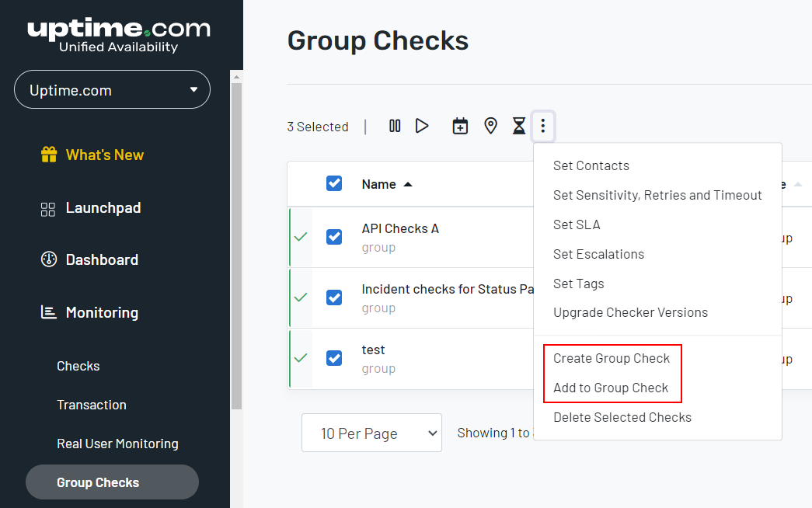Go to Real User Monitoring
This screenshot has width=812, height=508.
[x=117, y=444]
